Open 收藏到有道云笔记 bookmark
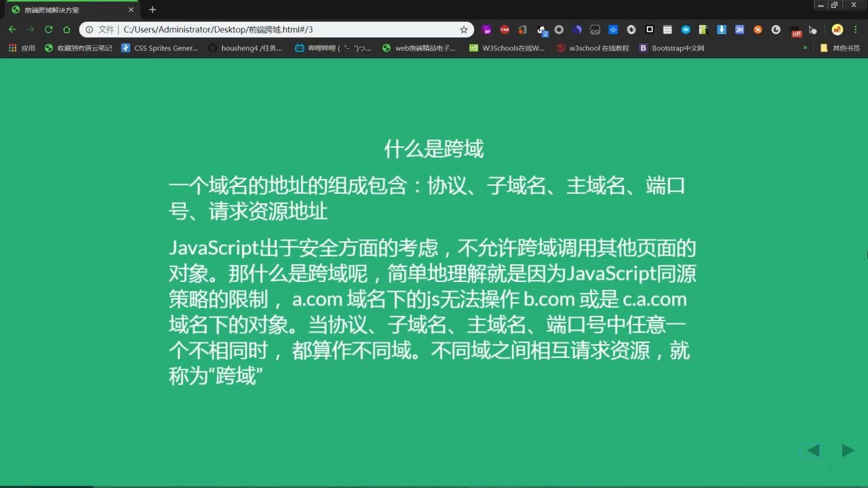This screenshot has height=488, width=868. (78, 48)
